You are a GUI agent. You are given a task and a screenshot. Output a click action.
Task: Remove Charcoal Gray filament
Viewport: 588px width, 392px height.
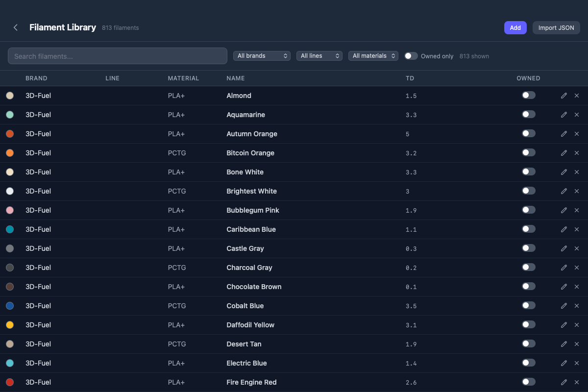pos(577,268)
